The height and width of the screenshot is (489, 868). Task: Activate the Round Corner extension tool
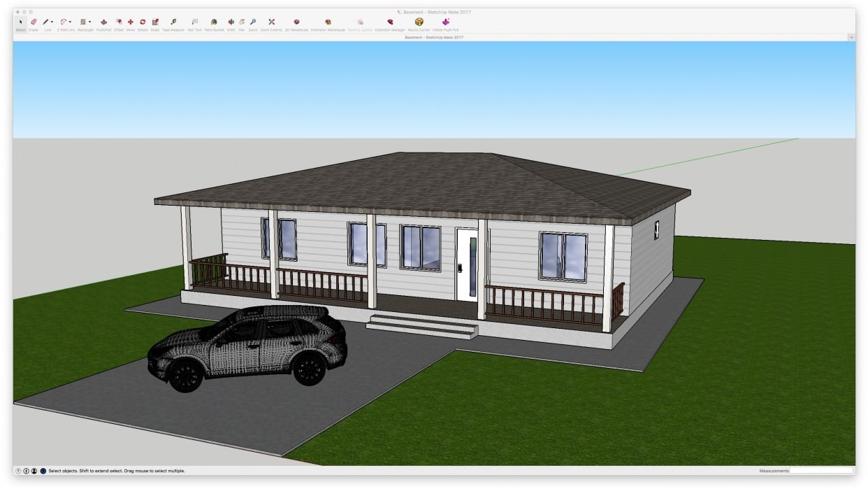pos(419,22)
